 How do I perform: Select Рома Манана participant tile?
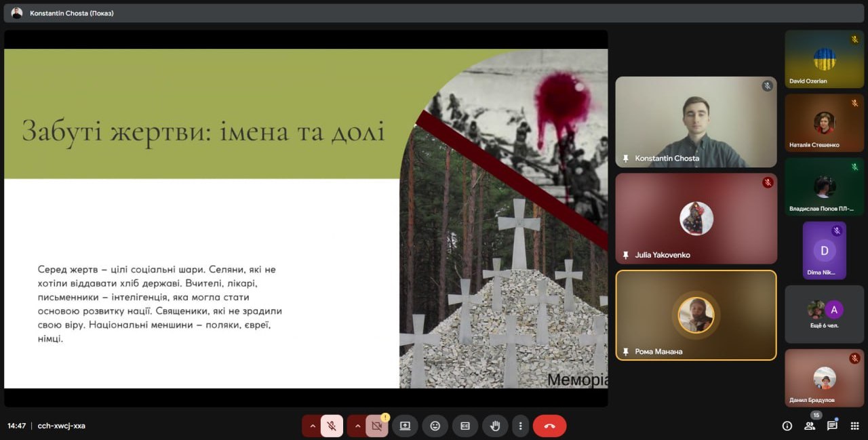tap(696, 315)
